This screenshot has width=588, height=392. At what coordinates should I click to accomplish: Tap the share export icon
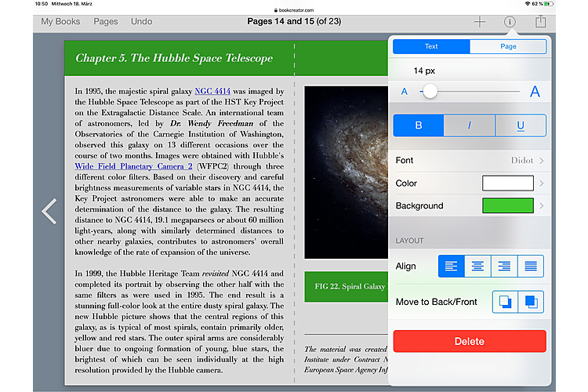pos(540,21)
